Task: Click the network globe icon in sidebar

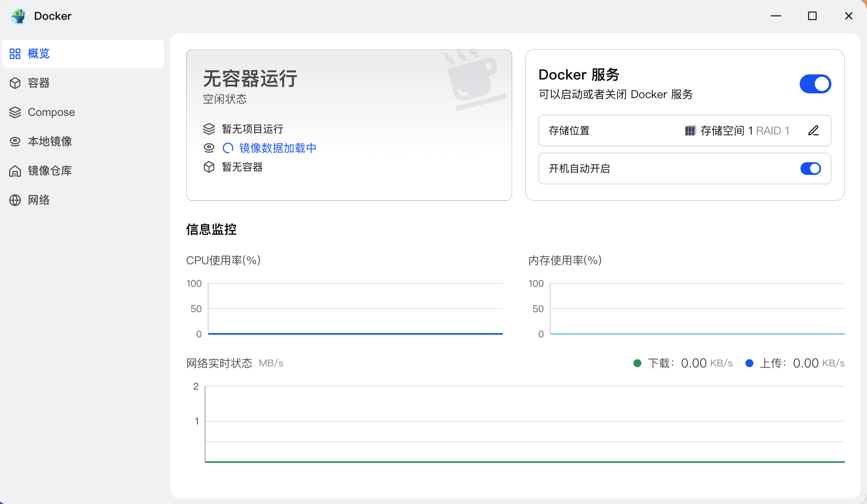Action: (15, 200)
